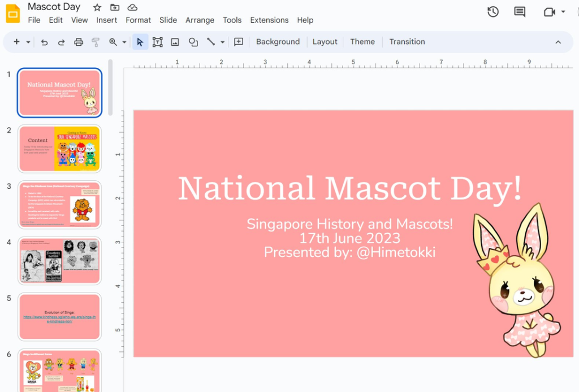
Task: Click the Background button
Action: click(278, 42)
